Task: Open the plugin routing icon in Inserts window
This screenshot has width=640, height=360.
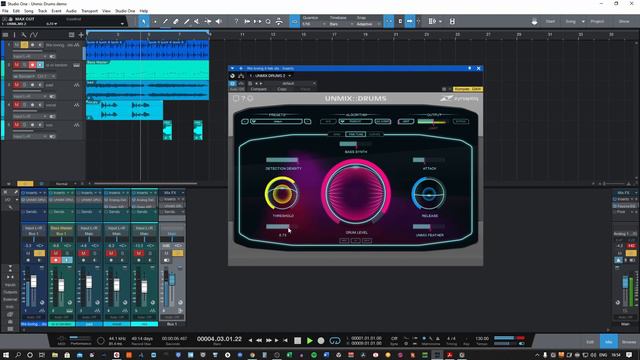Action: pos(241,76)
